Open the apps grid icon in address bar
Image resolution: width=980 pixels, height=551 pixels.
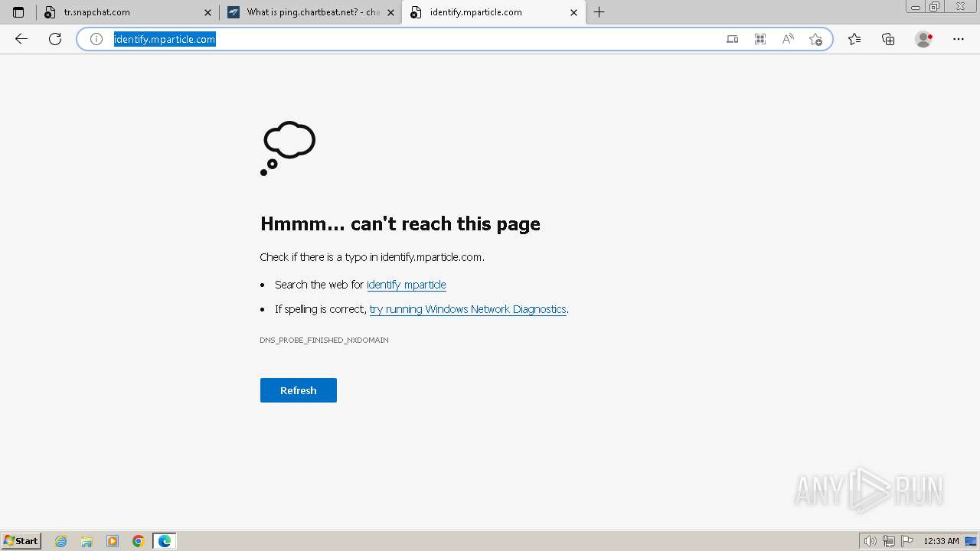(760, 39)
